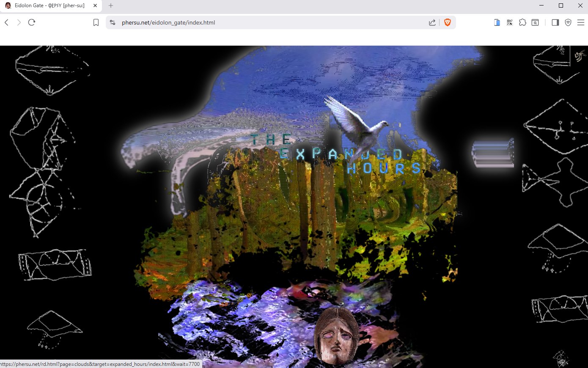Click the browser back arrow

pyautogui.click(x=6, y=22)
